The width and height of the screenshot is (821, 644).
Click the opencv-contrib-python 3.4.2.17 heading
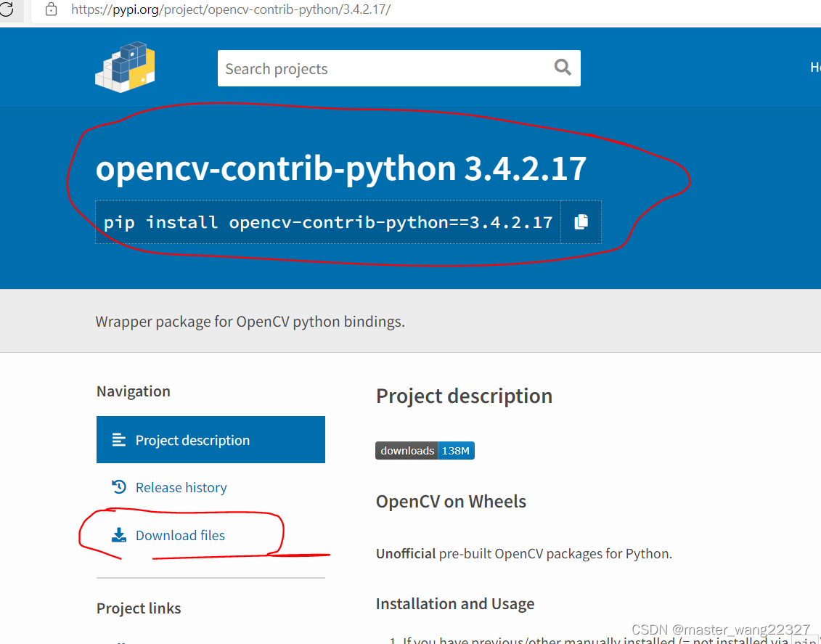coord(341,168)
